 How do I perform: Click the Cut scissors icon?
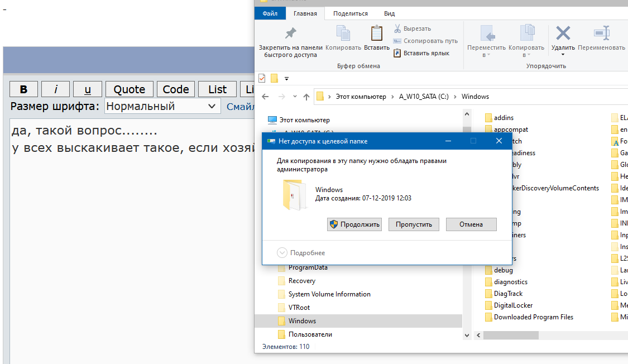click(x=397, y=28)
